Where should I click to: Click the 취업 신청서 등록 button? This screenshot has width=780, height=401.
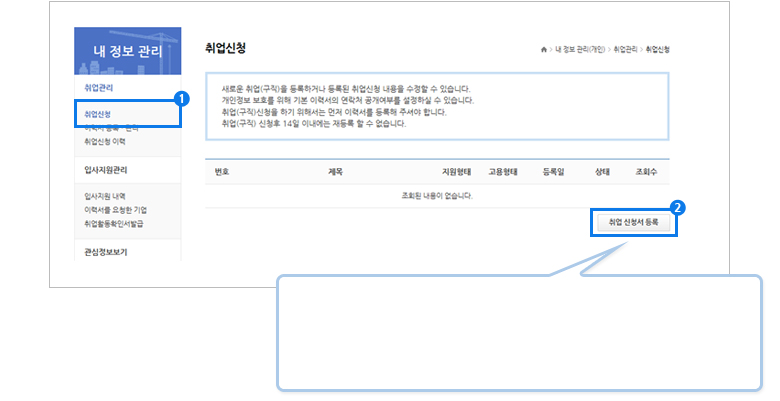point(633,222)
